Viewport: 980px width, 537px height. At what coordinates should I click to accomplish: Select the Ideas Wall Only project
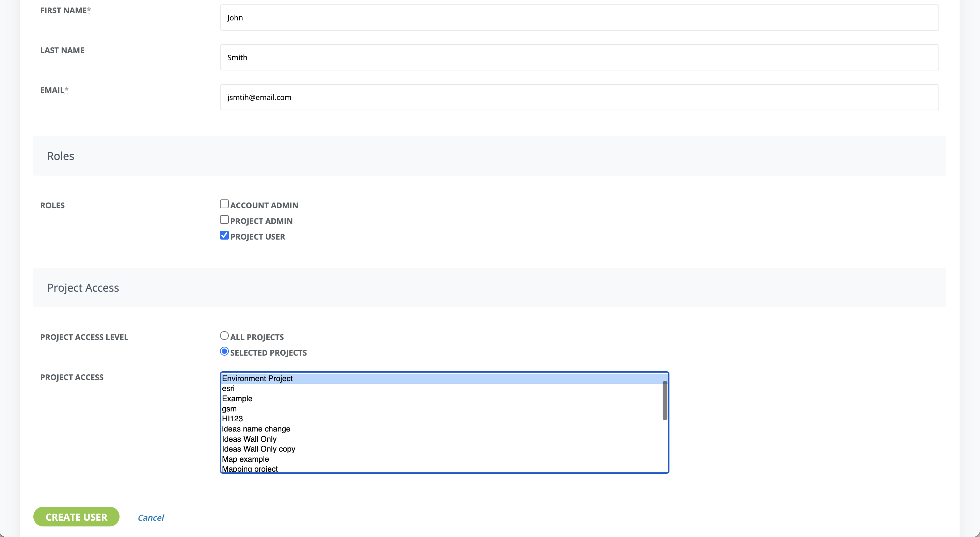(x=442, y=439)
